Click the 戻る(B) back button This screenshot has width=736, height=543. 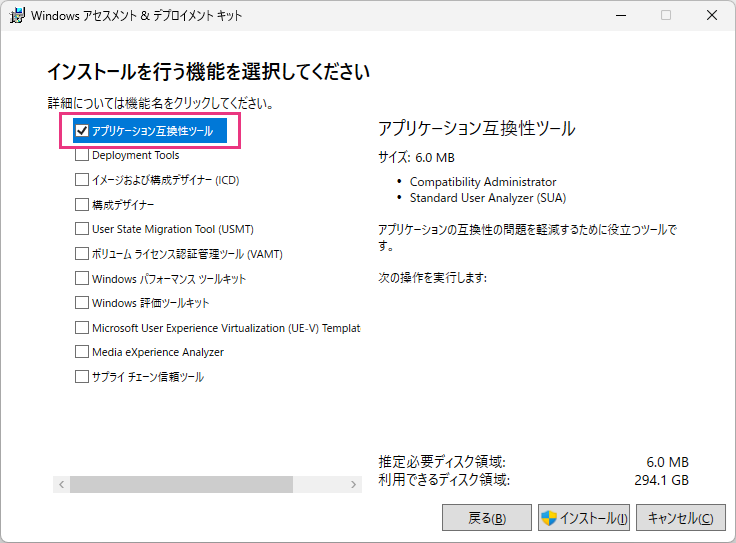(x=487, y=518)
